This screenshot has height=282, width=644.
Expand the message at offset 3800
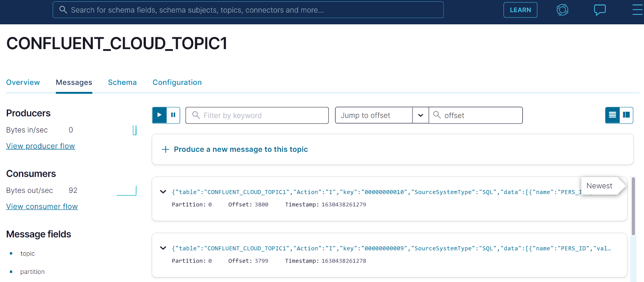tap(163, 192)
